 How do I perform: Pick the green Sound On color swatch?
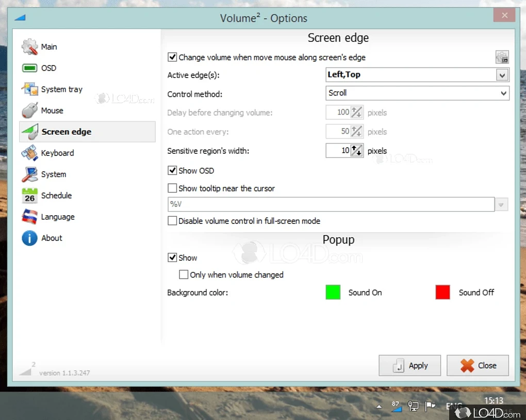333,293
